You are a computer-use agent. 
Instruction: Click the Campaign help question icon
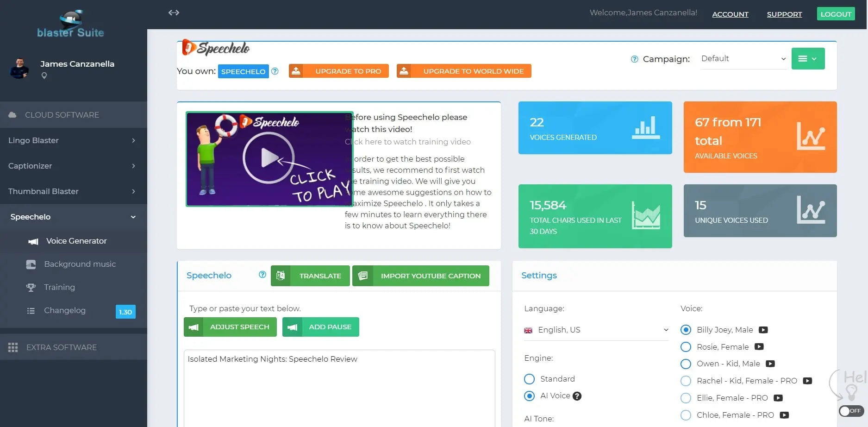pos(635,59)
